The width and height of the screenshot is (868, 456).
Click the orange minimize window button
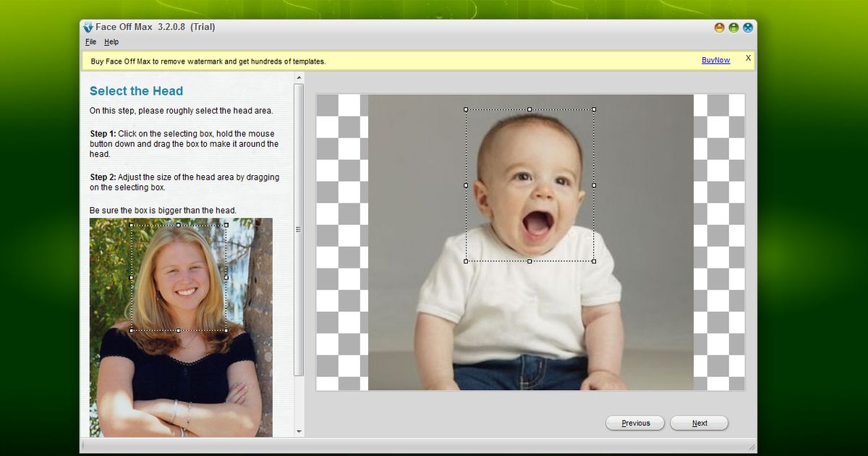719,28
